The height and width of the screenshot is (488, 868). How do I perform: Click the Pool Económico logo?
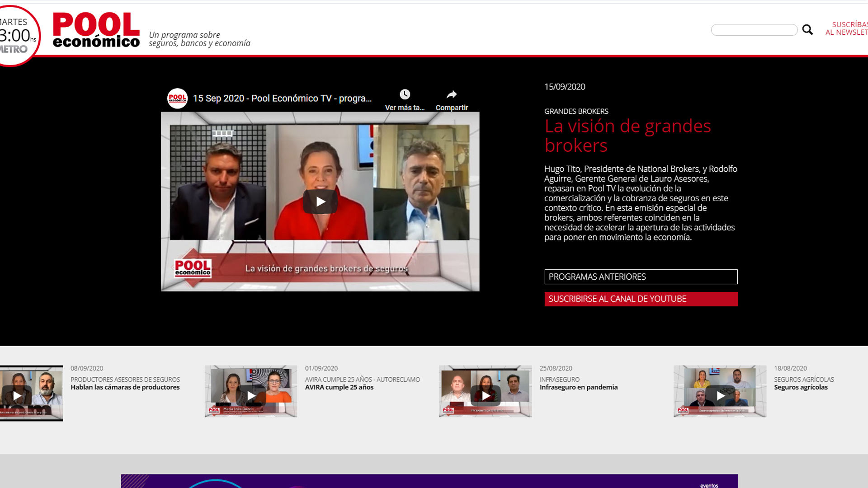pos(96,30)
